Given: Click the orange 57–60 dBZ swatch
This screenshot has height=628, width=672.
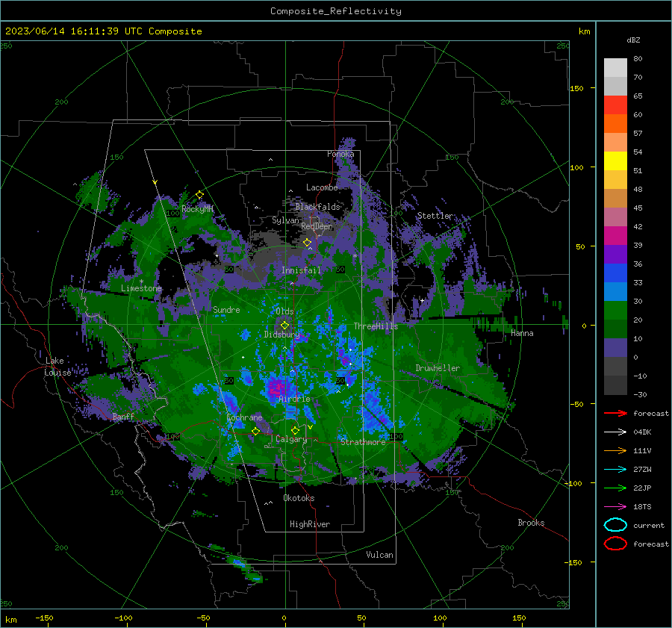Looking at the screenshot, I should pyautogui.click(x=615, y=124).
